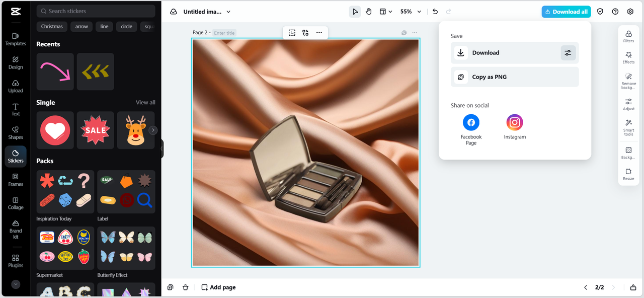Click the Search stickers field
This screenshot has width=644, height=298.
click(96, 11)
